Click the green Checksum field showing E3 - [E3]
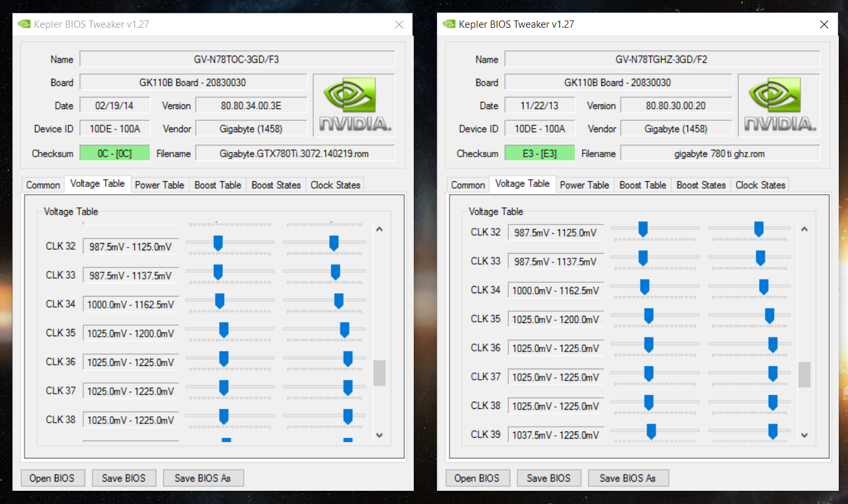This screenshot has width=848, height=504. click(x=539, y=153)
